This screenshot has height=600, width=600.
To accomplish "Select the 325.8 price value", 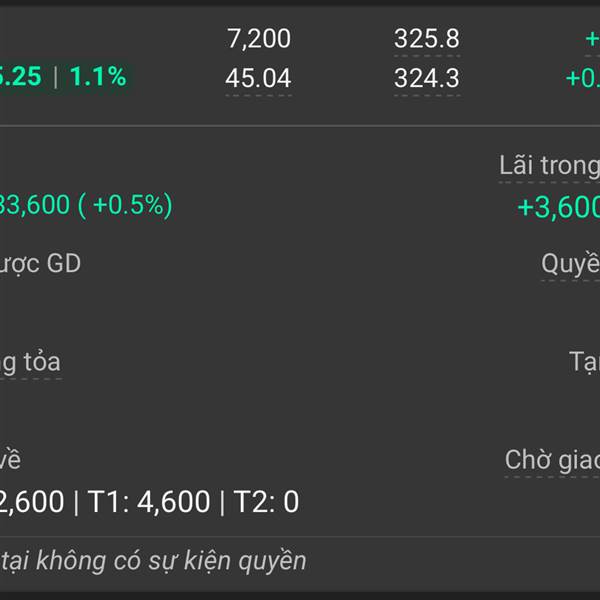I will 427,39.
